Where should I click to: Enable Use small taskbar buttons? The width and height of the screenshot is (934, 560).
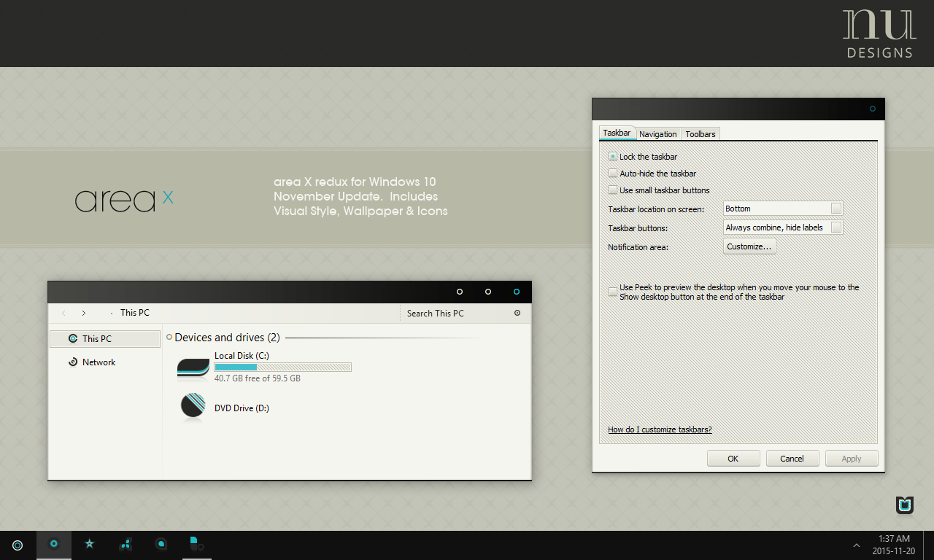point(613,190)
